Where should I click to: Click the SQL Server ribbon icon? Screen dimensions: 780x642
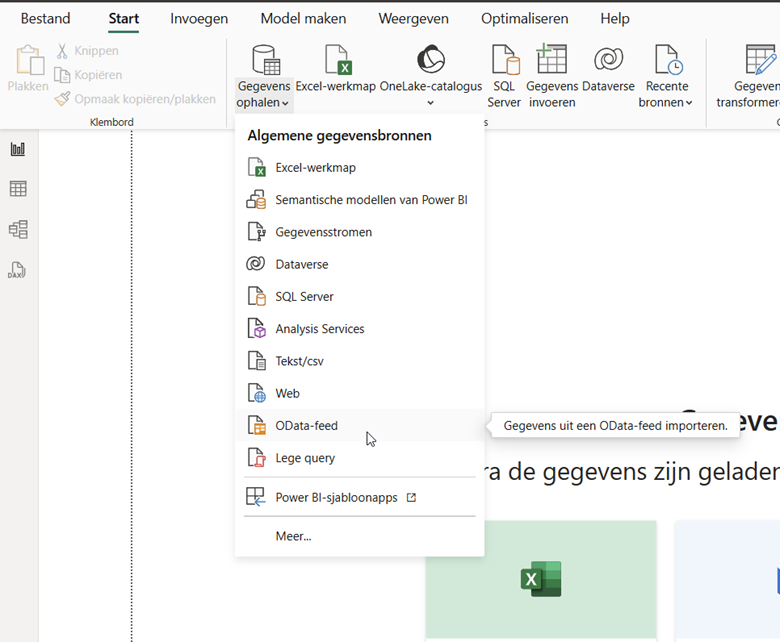point(505,60)
